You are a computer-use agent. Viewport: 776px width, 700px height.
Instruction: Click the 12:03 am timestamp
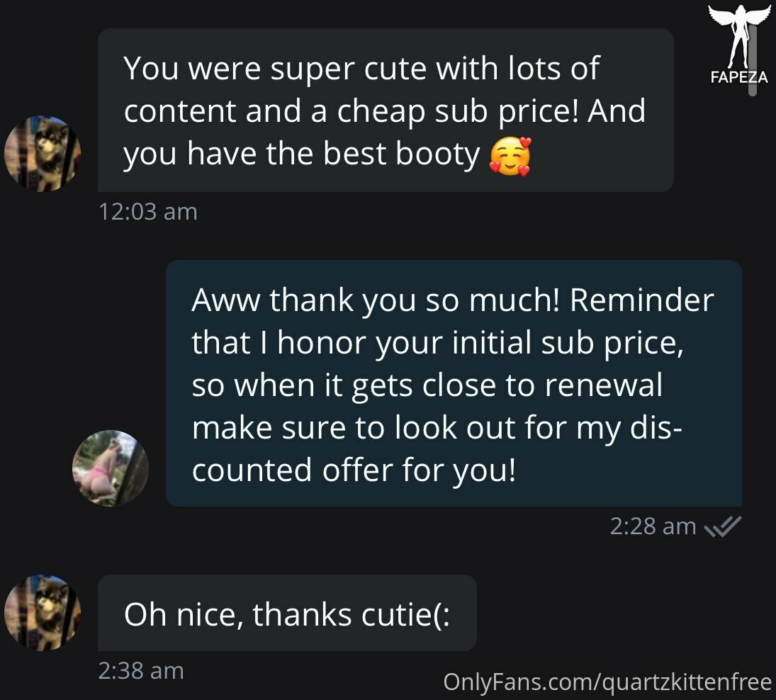[148, 212]
